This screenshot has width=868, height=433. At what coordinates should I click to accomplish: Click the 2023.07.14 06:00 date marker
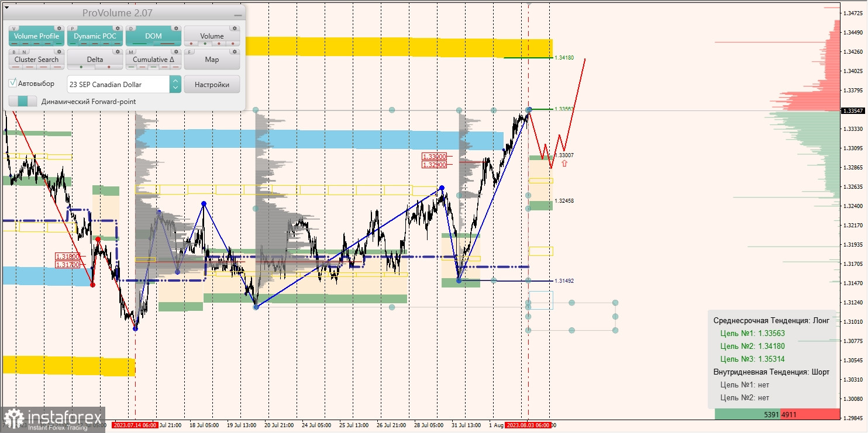click(x=135, y=425)
